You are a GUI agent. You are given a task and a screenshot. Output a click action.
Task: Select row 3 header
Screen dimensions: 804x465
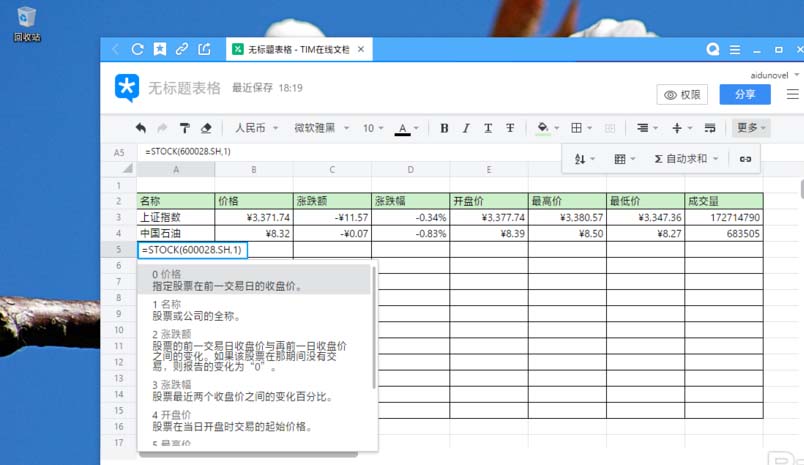[118, 217]
